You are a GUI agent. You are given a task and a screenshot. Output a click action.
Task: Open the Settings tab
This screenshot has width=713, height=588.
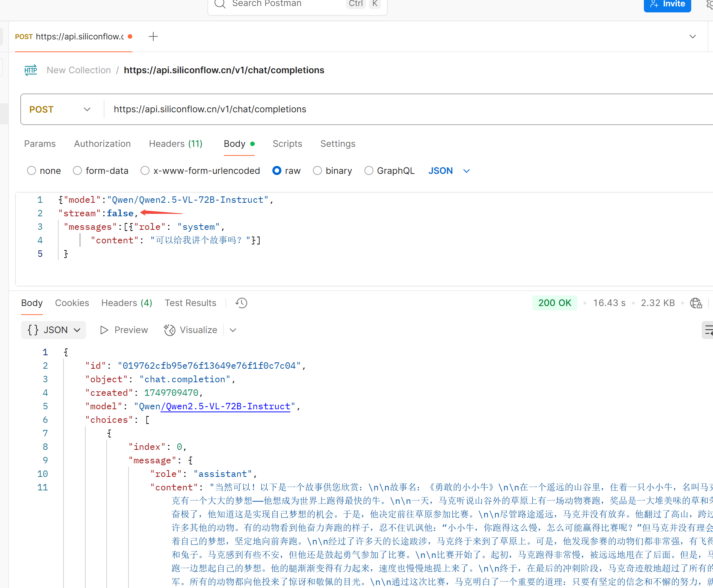[338, 144]
